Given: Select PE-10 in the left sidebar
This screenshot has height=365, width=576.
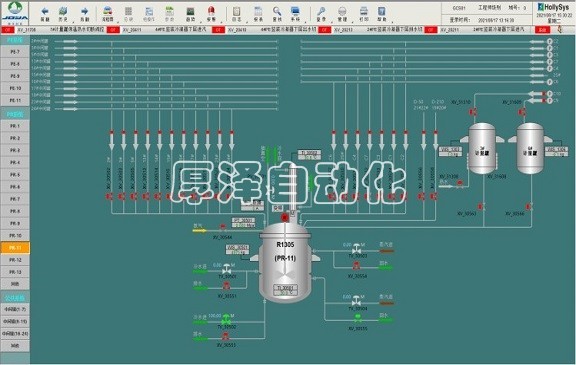Looking at the screenshot, I should [15, 88].
